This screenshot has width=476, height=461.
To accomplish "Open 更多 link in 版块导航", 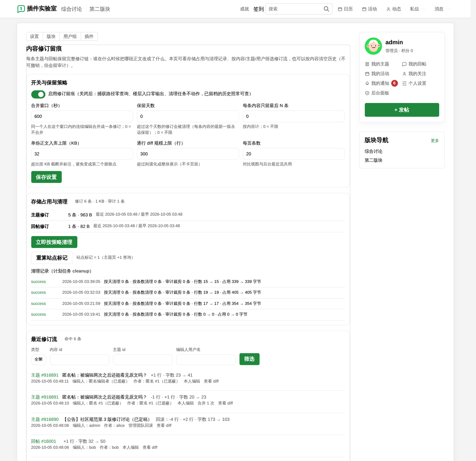I will point(435,141).
